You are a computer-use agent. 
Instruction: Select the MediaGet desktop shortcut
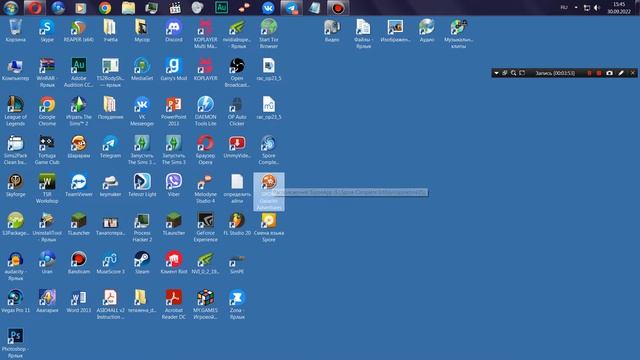point(142,69)
